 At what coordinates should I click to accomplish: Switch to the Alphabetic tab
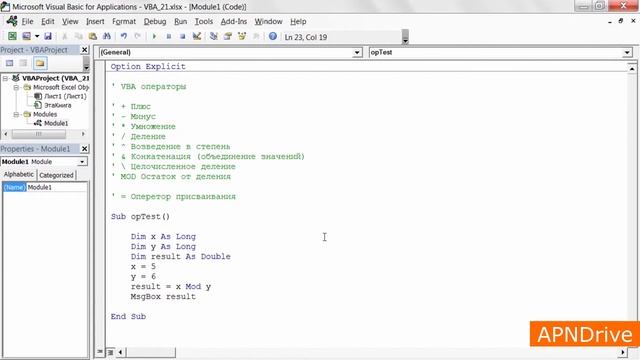(18, 175)
